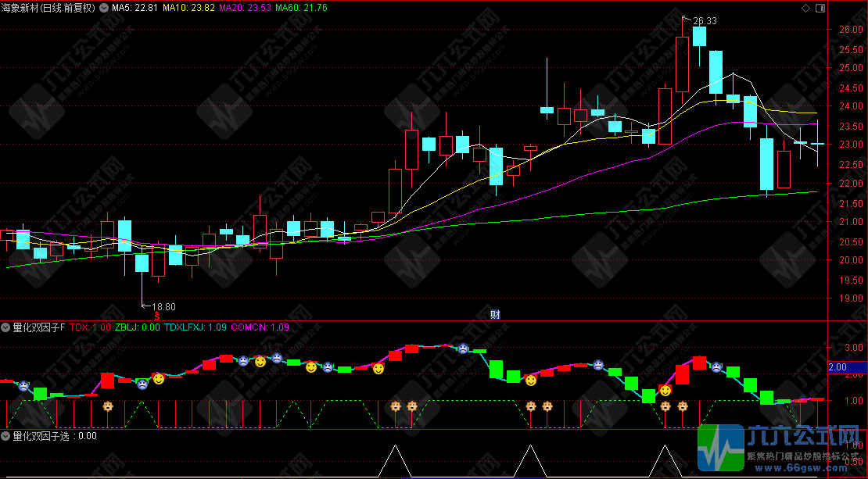
Task: Select the MA5 moving average label
Action: (135, 8)
